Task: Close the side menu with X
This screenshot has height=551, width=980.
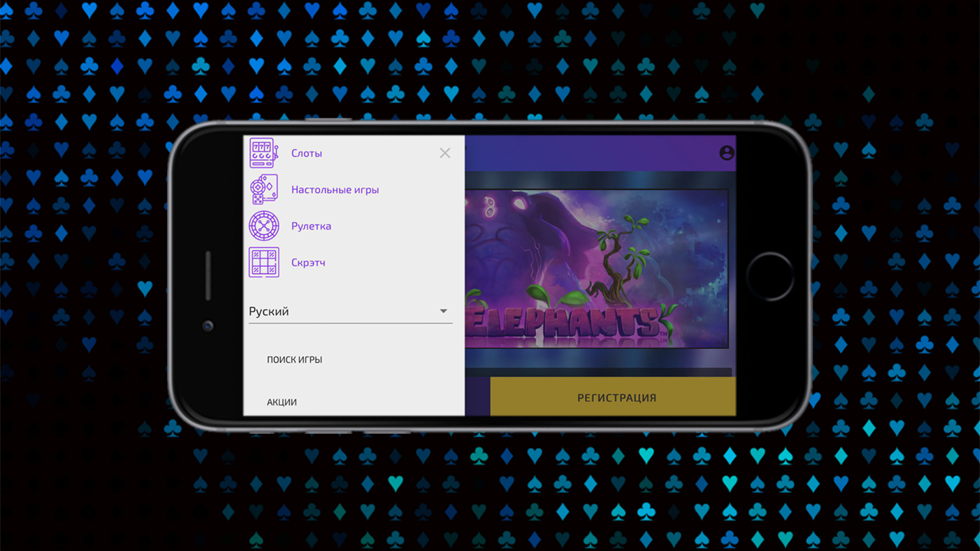Action: point(445,153)
